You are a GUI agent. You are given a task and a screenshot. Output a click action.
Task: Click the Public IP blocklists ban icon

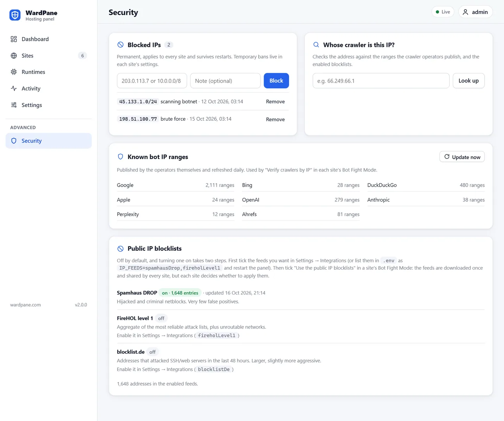click(x=121, y=249)
